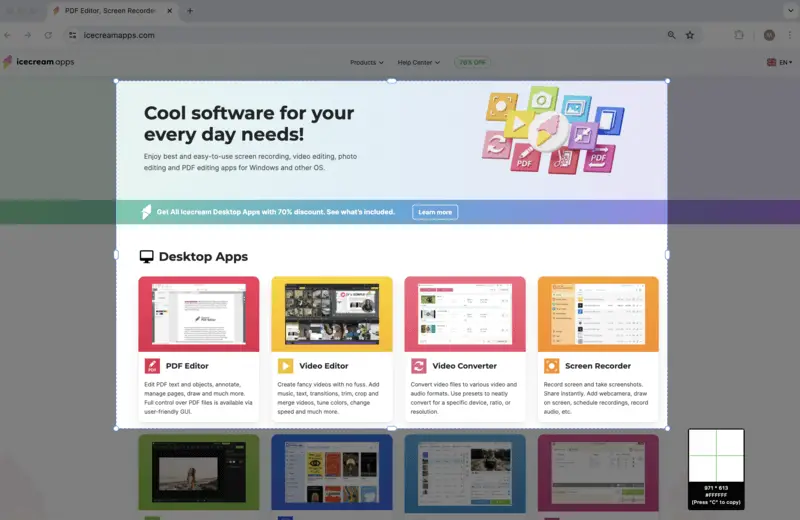Click the magenta app card thumbnail below Screen Recorder
800x520 pixels.
click(x=598, y=473)
